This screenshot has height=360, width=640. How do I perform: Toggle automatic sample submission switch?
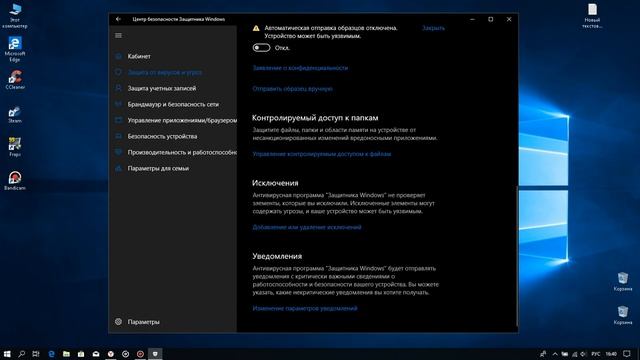(261, 48)
